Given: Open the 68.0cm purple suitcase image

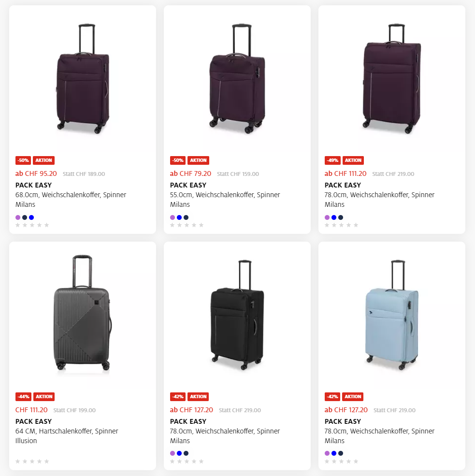Looking at the screenshot, I should tap(82, 77).
